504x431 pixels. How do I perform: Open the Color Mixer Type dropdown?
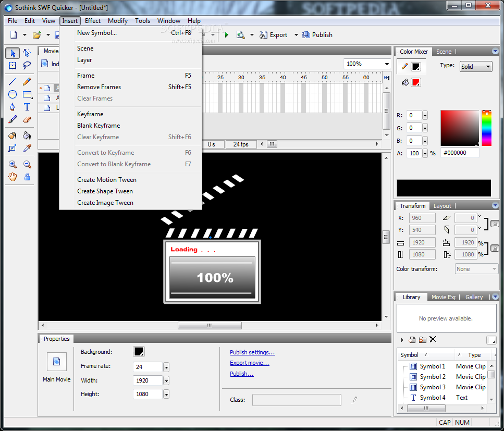(476, 67)
